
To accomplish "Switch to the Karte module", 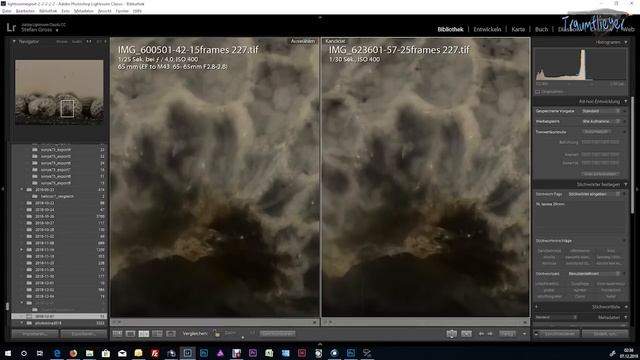I will pyautogui.click(x=518, y=29).
